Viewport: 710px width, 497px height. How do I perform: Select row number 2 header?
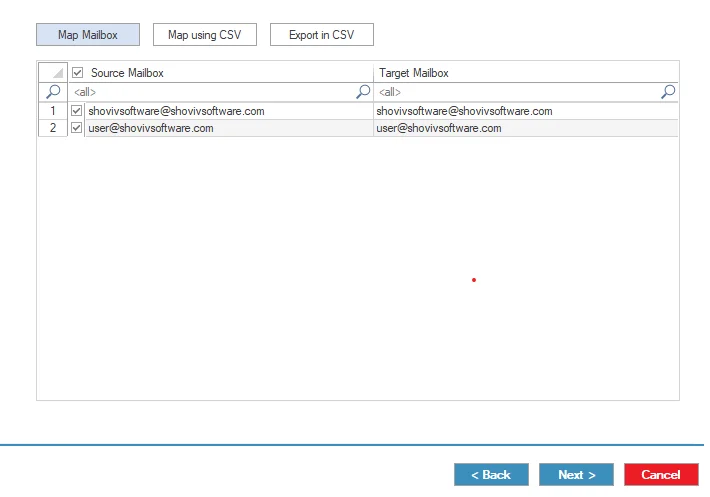53,128
